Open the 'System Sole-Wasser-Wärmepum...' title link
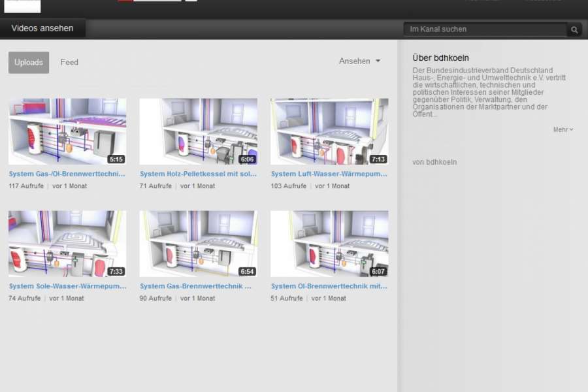 pyautogui.click(x=67, y=286)
